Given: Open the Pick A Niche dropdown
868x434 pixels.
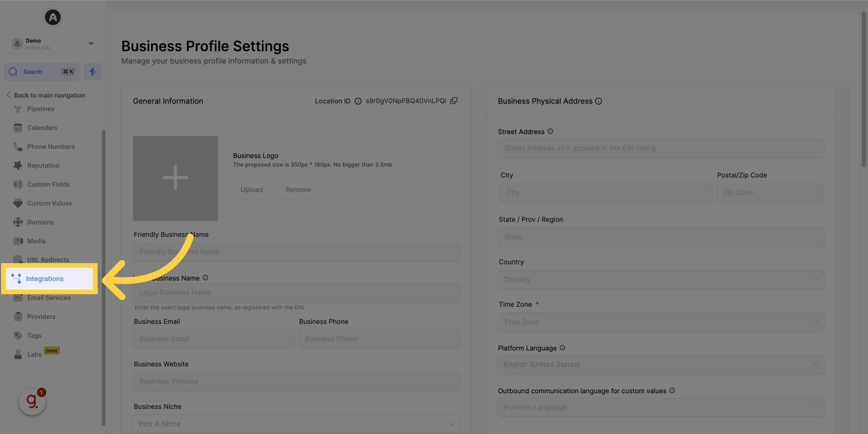Looking at the screenshot, I should point(296,424).
